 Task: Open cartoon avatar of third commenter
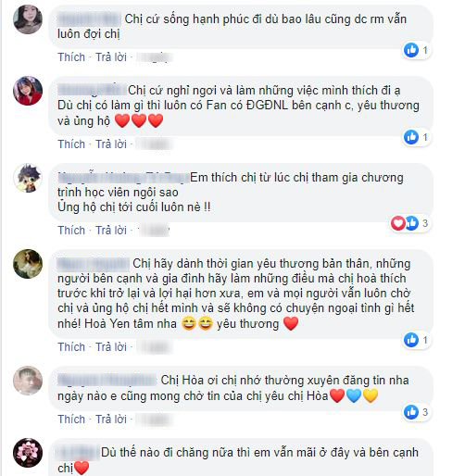[x=28, y=178]
